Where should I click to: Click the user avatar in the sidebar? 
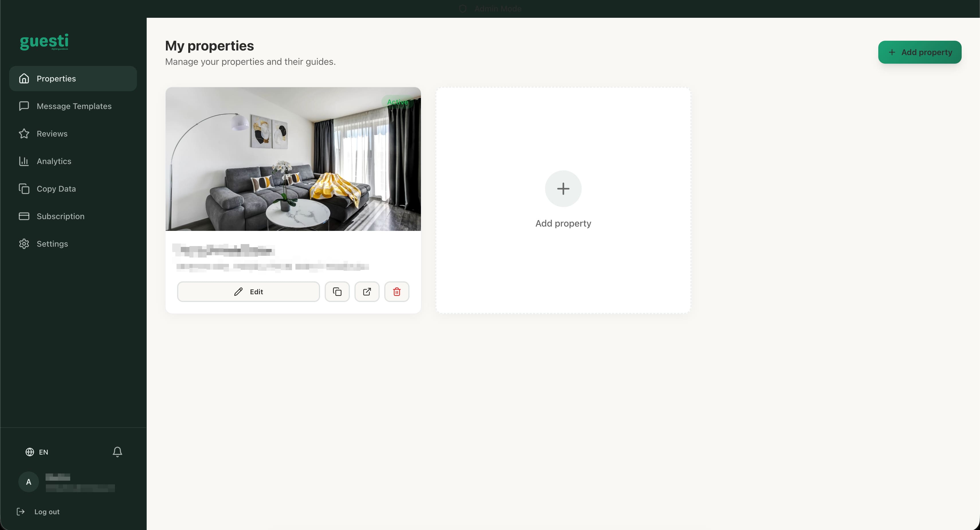point(29,482)
